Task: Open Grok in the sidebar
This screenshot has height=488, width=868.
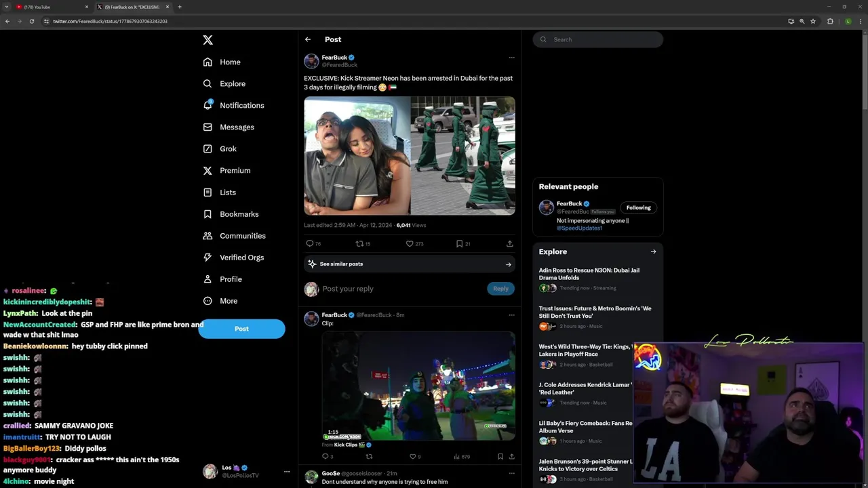Action: 220,148
